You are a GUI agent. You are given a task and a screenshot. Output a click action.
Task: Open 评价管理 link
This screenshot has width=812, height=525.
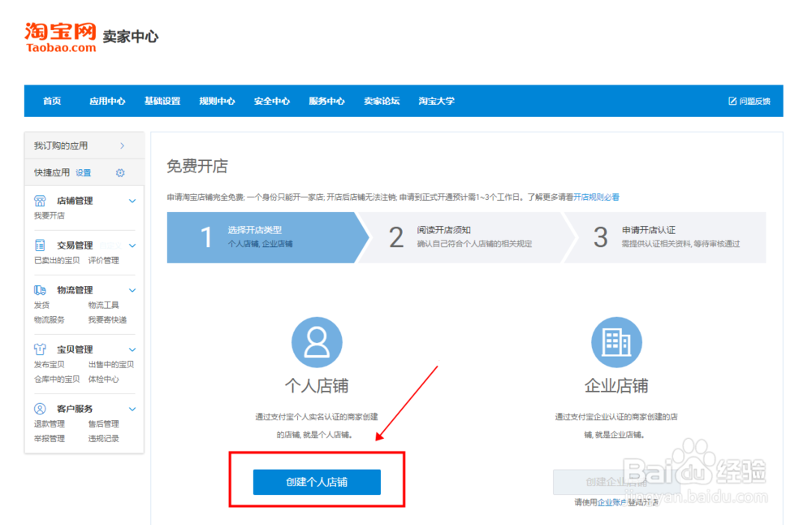click(x=104, y=260)
